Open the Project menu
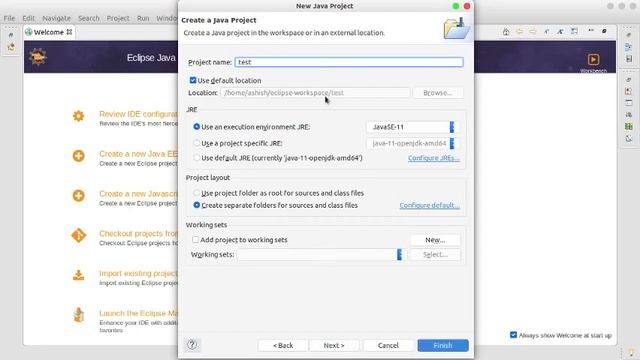640x360 pixels. click(118, 18)
